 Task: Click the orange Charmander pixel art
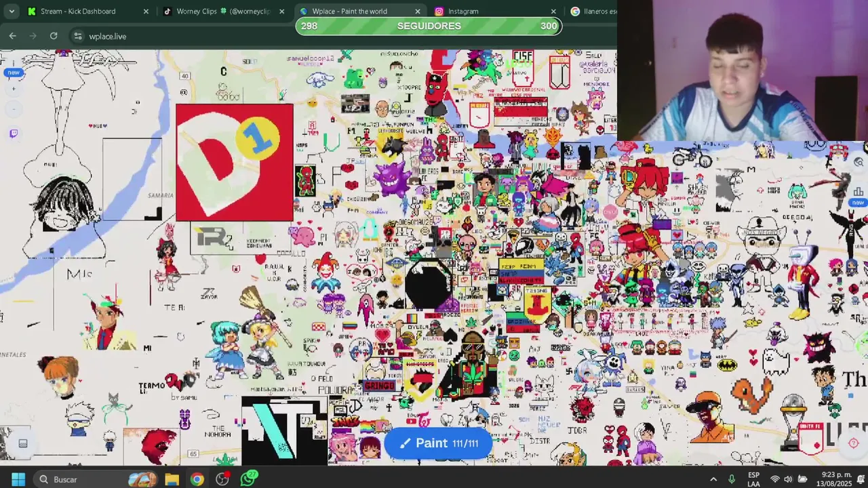coord(751,394)
